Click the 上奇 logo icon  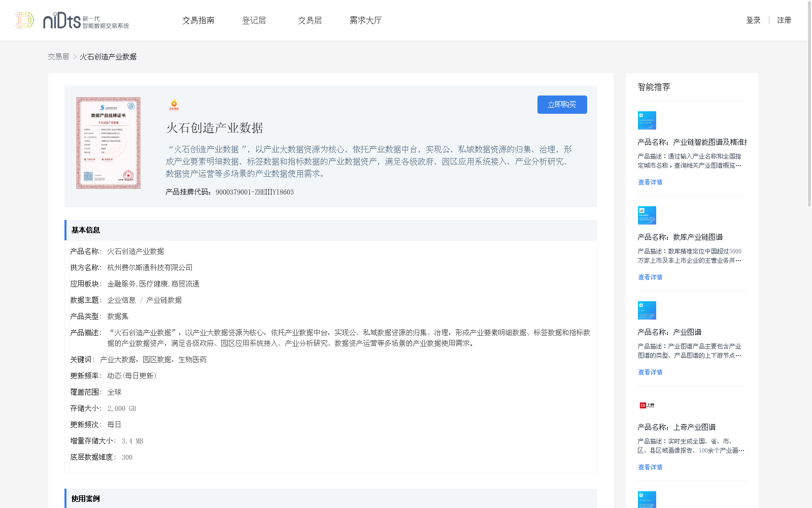pos(647,405)
